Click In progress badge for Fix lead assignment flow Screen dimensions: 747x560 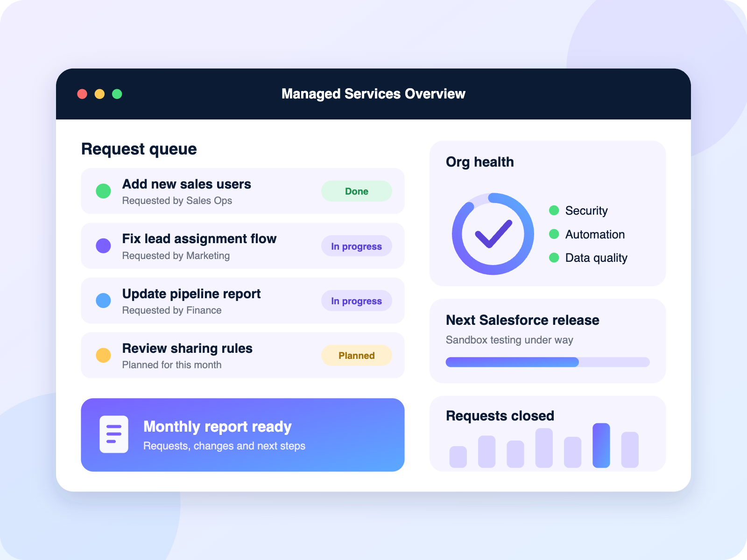click(357, 246)
